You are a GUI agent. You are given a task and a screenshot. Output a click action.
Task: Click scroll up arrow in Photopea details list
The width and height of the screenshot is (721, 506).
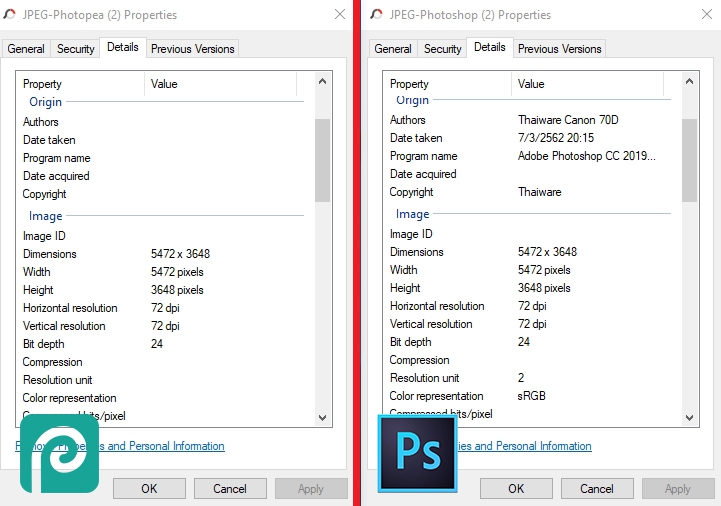click(322, 81)
